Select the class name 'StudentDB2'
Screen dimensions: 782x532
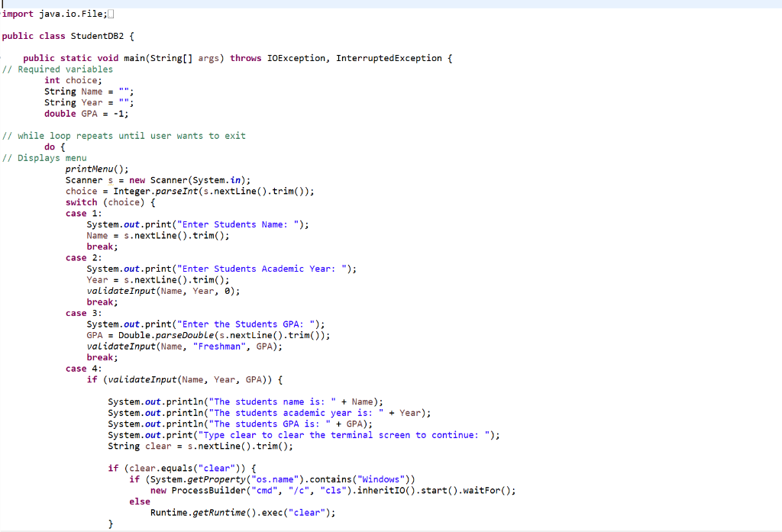pos(97,36)
